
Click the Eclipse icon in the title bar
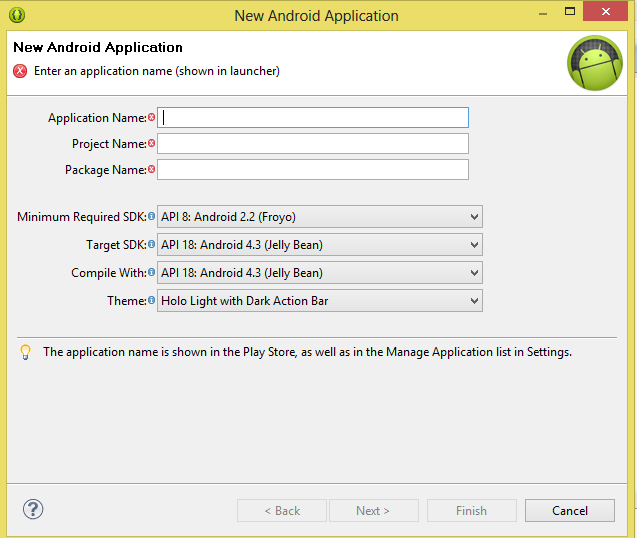[x=17, y=15]
